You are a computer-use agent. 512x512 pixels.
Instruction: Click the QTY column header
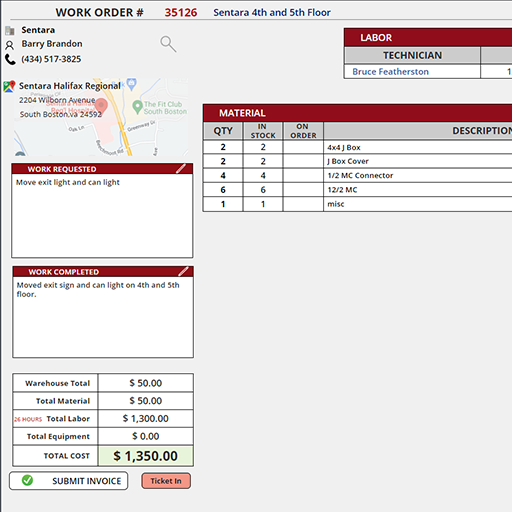(223, 131)
